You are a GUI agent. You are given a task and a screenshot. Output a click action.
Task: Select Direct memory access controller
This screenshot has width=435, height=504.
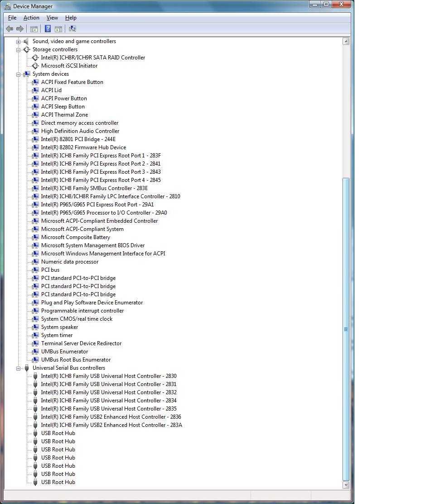[x=80, y=123]
